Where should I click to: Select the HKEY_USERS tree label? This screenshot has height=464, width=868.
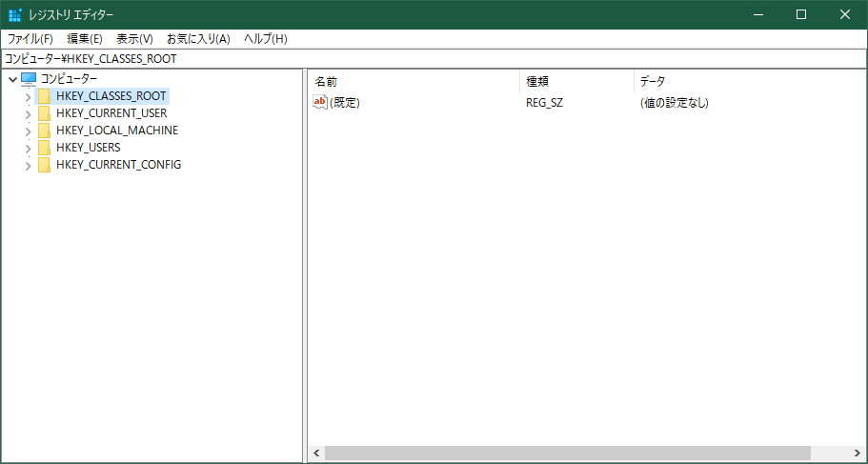point(89,148)
